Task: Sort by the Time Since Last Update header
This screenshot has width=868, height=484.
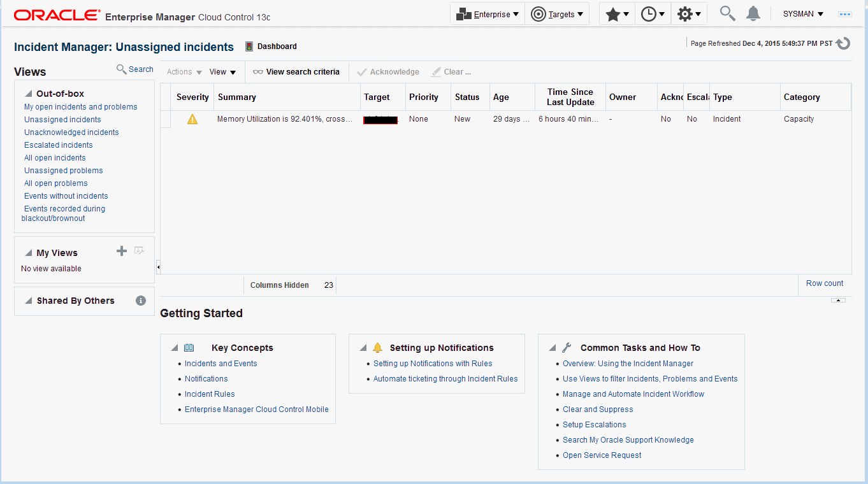Action: pyautogui.click(x=570, y=97)
